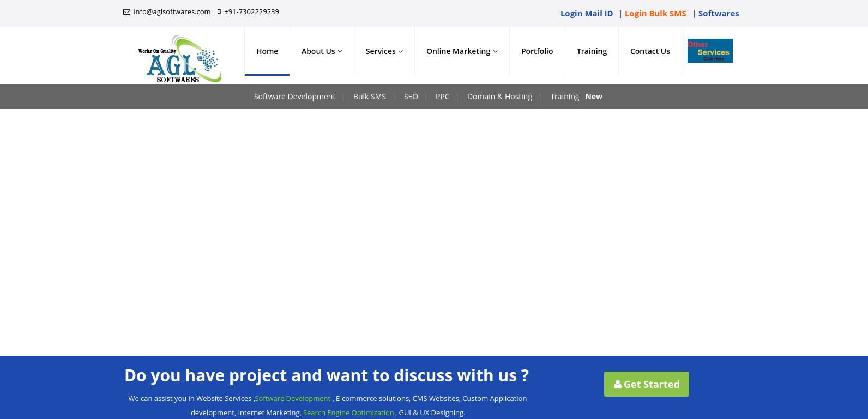This screenshot has width=868, height=419.
Task: Click the Softwares link in top bar
Action: 718,14
